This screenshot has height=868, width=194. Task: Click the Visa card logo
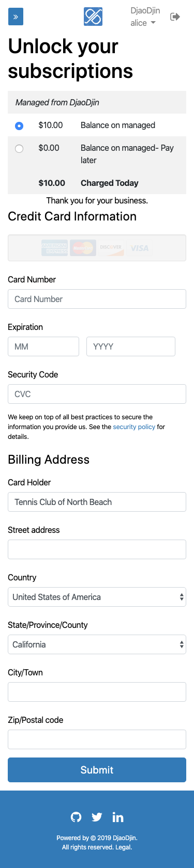[x=139, y=248]
